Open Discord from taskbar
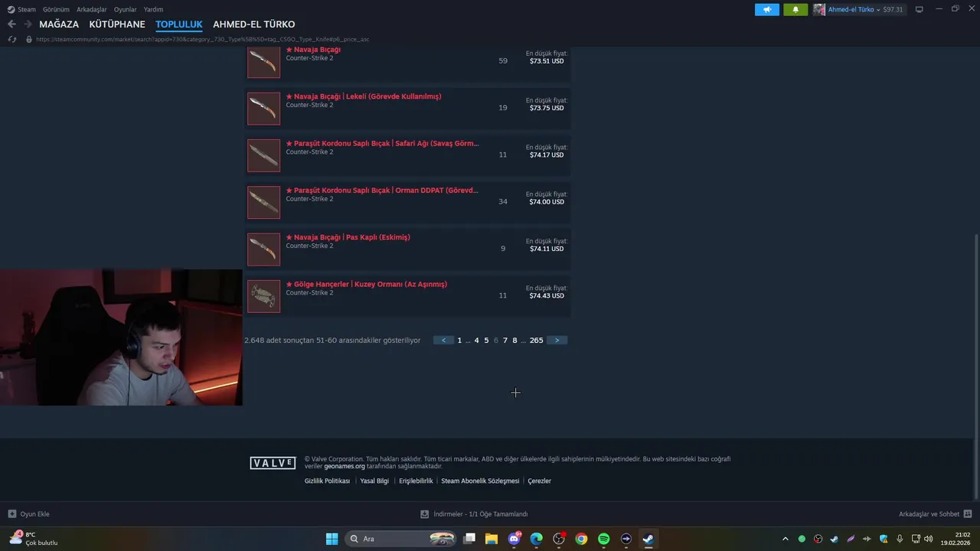Screen dimensions: 980x551 [514, 539]
